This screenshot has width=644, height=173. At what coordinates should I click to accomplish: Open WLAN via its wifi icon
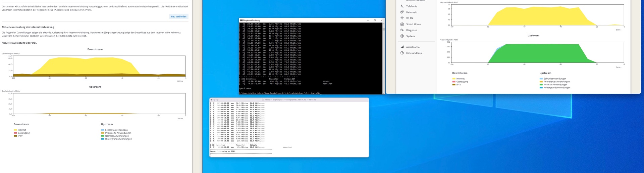(402, 18)
